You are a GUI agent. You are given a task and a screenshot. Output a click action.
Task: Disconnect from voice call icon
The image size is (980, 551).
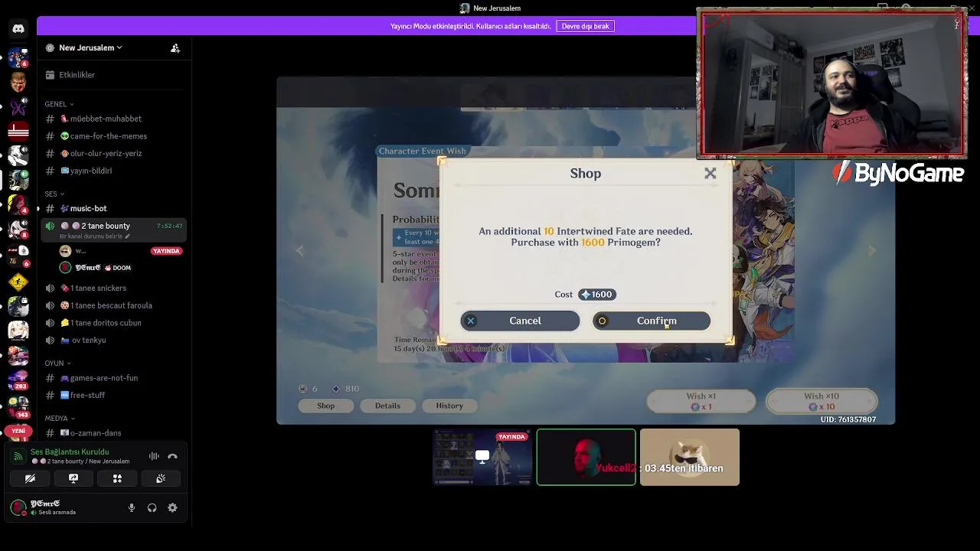pos(172,456)
